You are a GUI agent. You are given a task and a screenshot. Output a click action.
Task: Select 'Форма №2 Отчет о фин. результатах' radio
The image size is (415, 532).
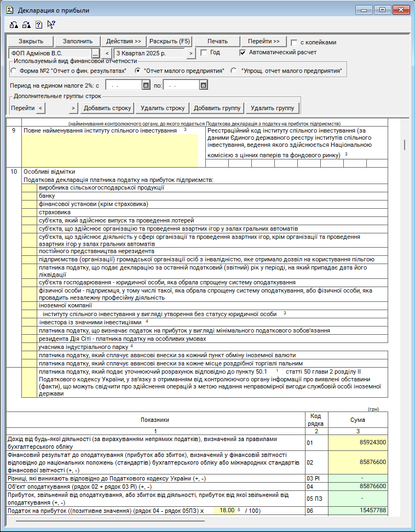[x=14, y=71]
